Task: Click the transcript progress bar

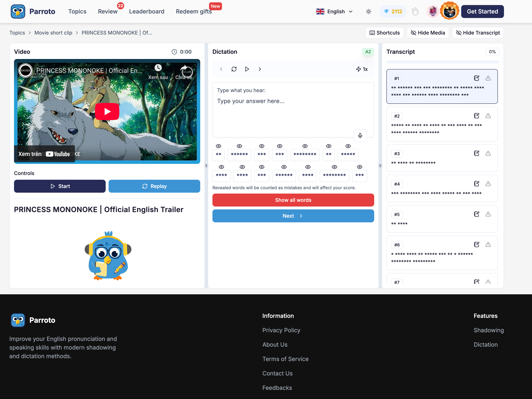Action: [x=442, y=62]
